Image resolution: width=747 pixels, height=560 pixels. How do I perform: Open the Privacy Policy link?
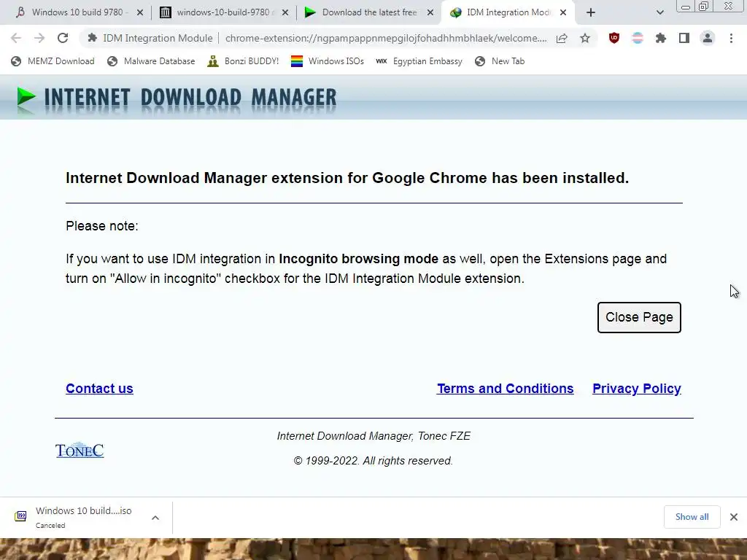636,389
